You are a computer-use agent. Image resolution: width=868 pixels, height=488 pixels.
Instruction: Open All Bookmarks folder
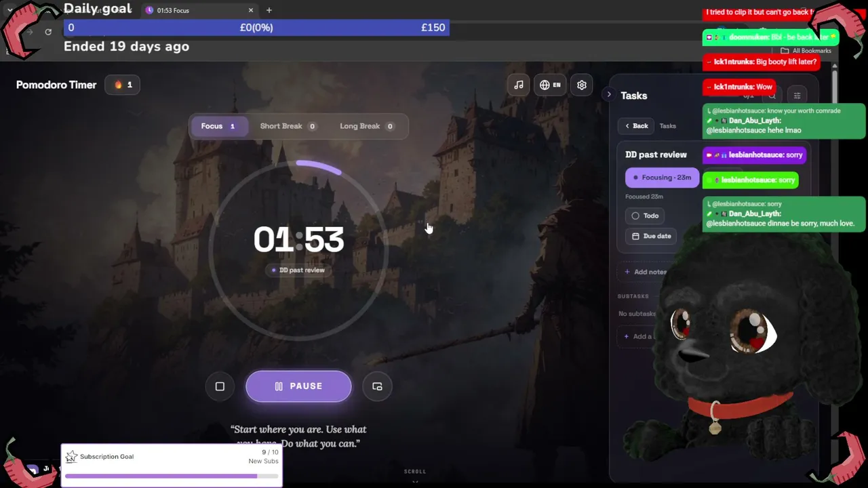(x=806, y=51)
